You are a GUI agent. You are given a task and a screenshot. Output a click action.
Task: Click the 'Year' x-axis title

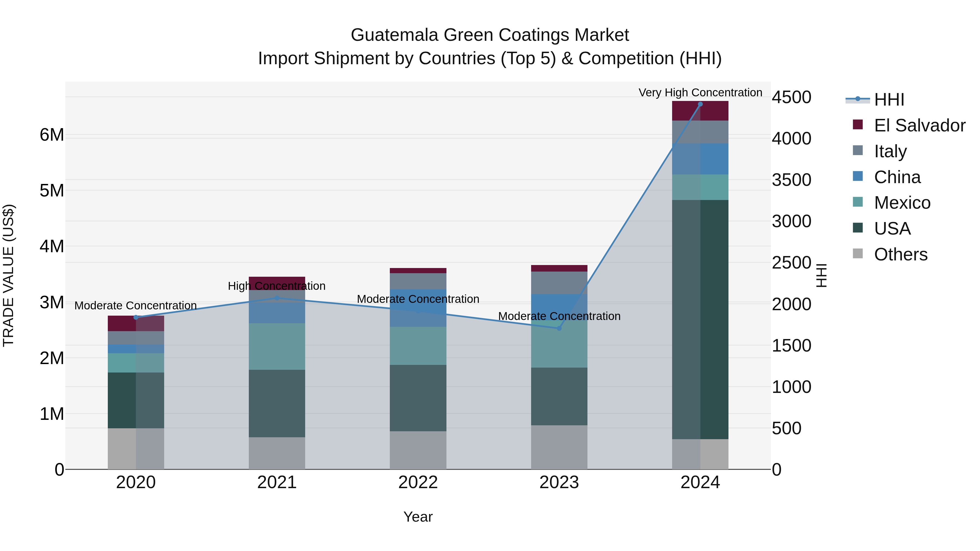418,517
